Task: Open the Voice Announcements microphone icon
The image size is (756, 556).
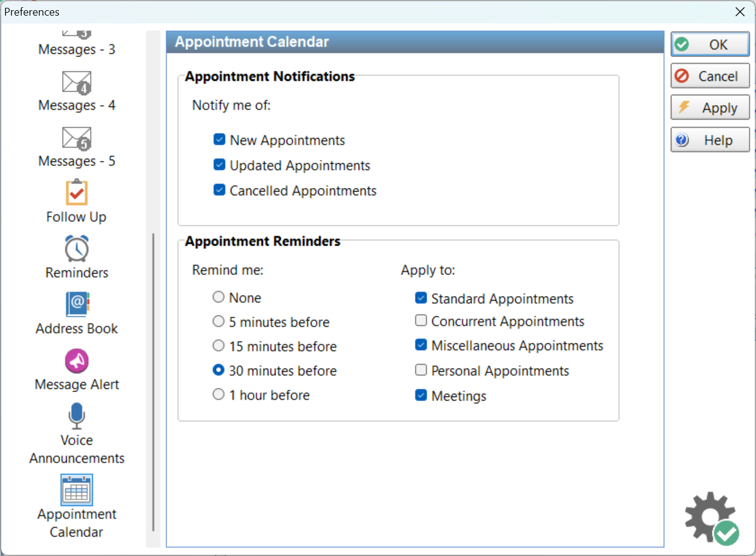Action: point(77,416)
